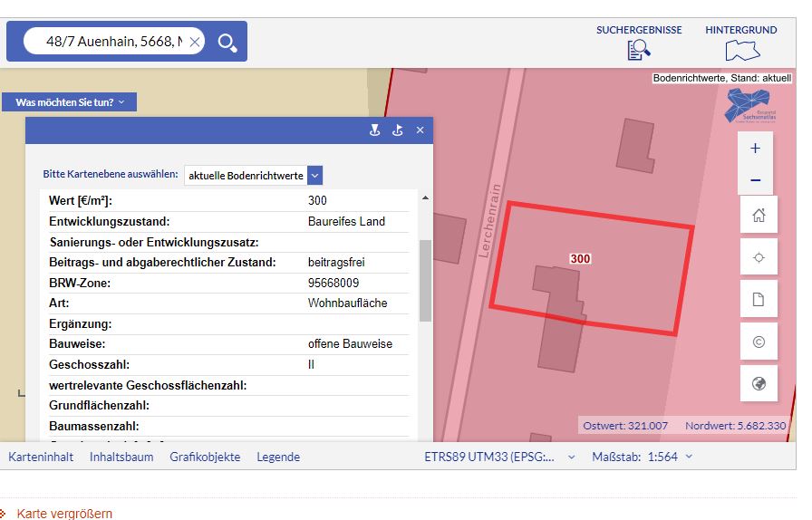This screenshot has height=520, width=812.
Task: Click the magnifier search icon
Action: [227, 43]
